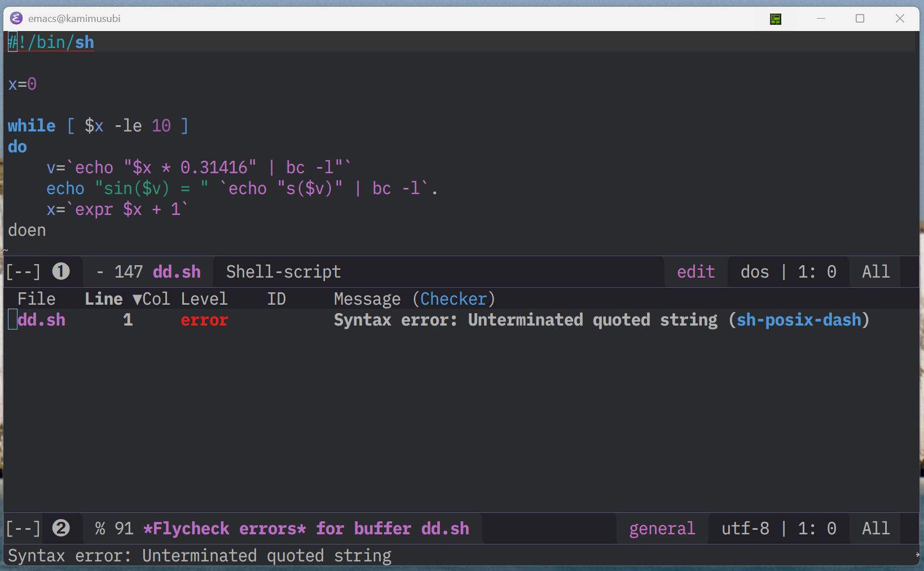Place cursor on the shebang /bin/sh line
The width and height of the screenshot is (924, 571).
click(x=51, y=42)
